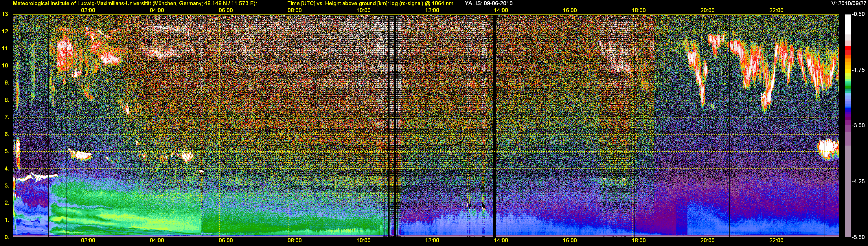The width and height of the screenshot is (868, 246).
Task: Click the 11. km height axis label
Action: pos(5,49)
